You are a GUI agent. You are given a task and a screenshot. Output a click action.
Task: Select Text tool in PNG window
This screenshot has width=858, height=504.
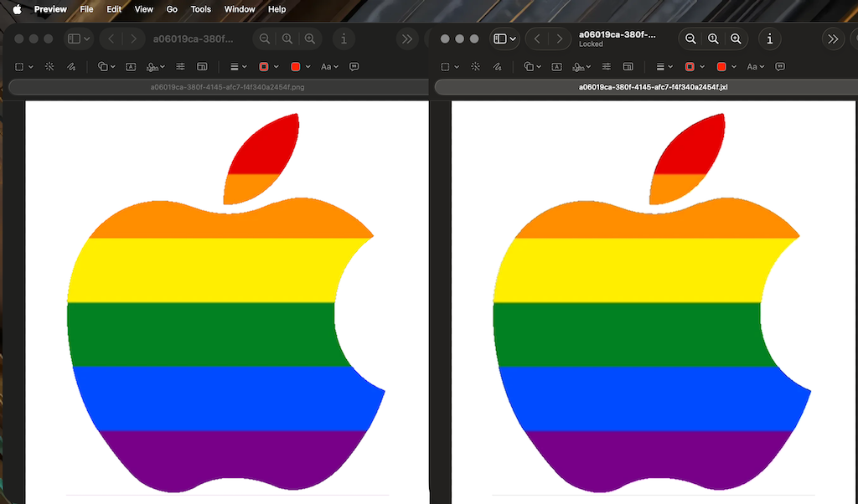point(131,67)
